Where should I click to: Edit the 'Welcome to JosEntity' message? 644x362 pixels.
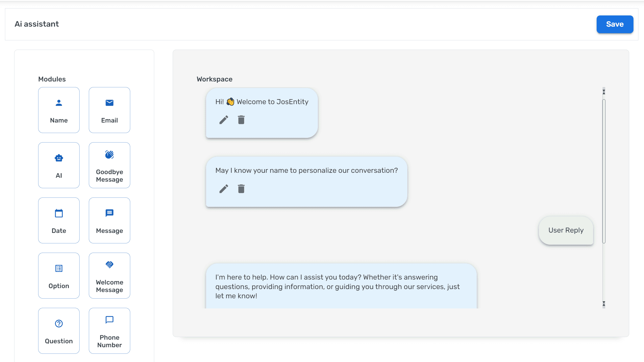click(x=224, y=120)
